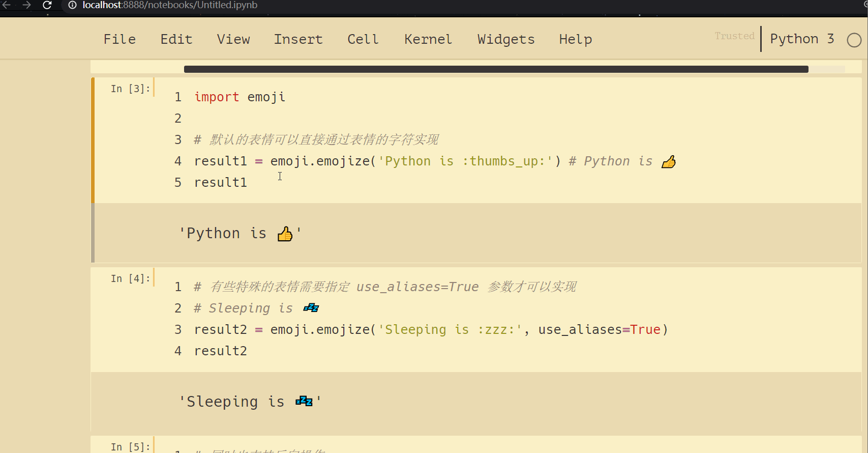The height and width of the screenshot is (453, 868).
Task: Click the thumbs-up emoji in the output
Action: [285, 234]
